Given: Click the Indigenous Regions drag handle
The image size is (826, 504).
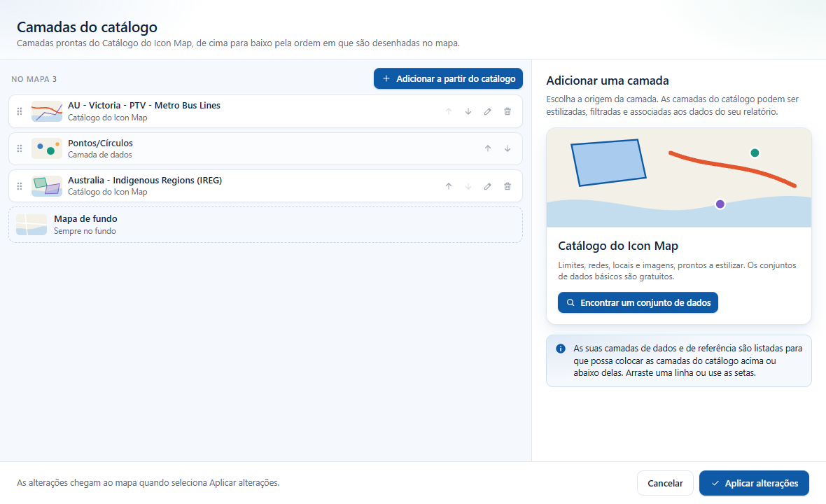Looking at the screenshot, I should click(20, 186).
